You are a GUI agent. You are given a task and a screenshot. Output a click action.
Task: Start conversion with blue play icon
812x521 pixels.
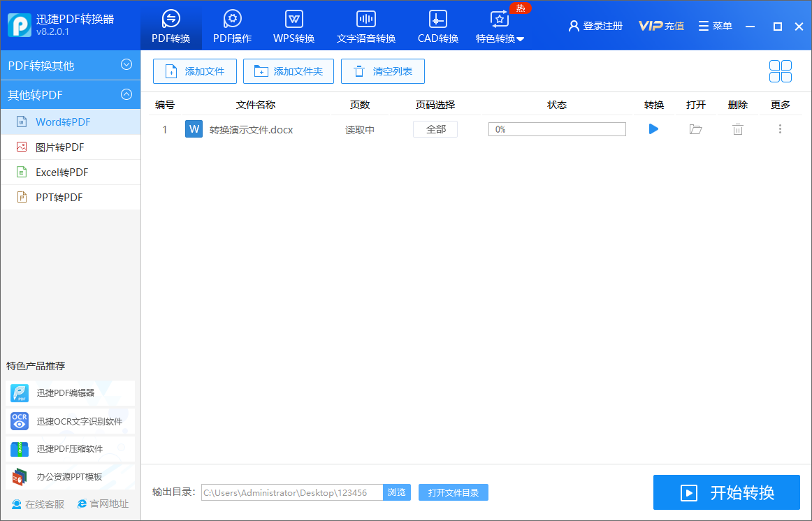coord(653,129)
